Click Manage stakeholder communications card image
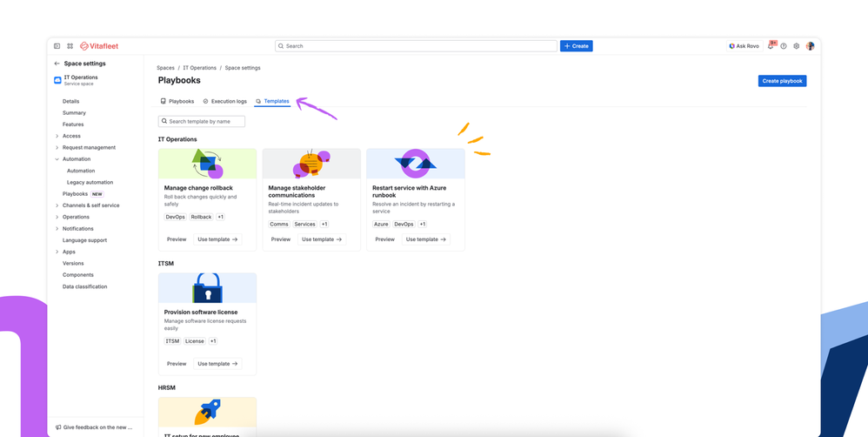The width and height of the screenshot is (868, 437). (x=311, y=164)
